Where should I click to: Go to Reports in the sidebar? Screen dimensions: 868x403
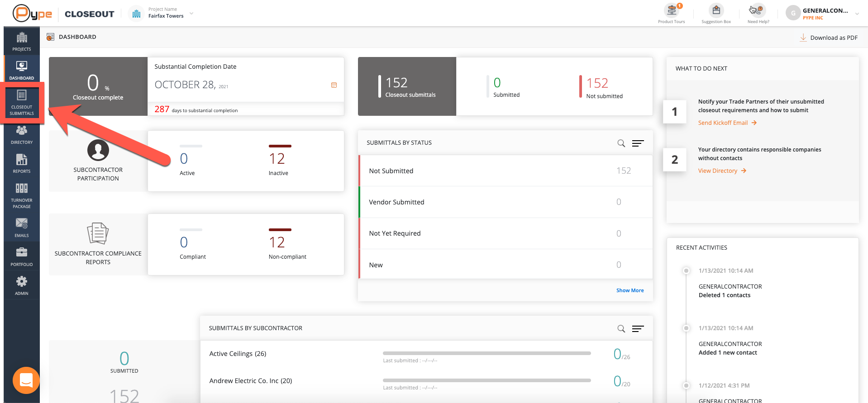coord(22,164)
